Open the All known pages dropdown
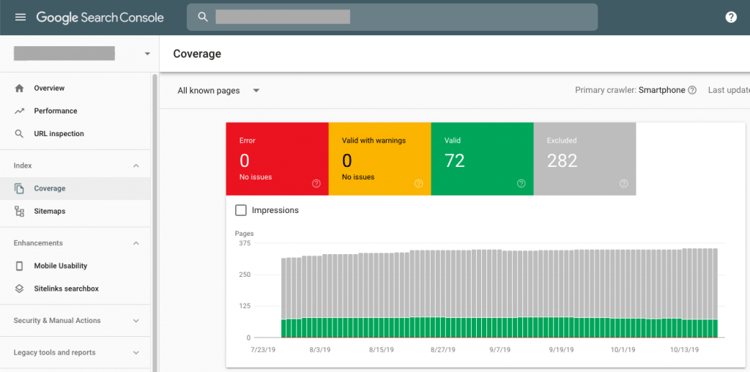The image size is (750, 372). pos(218,91)
